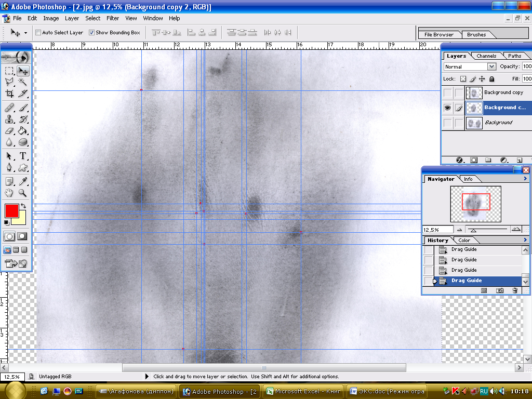Viewport: 532px width, 399px height.
Task: Click the Paint Bucket tool
Action: [23, 131]
